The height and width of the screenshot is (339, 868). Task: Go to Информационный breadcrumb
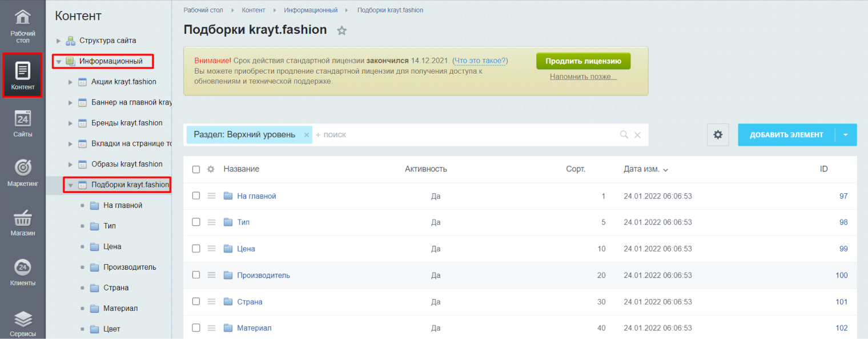tap(311, 10)
